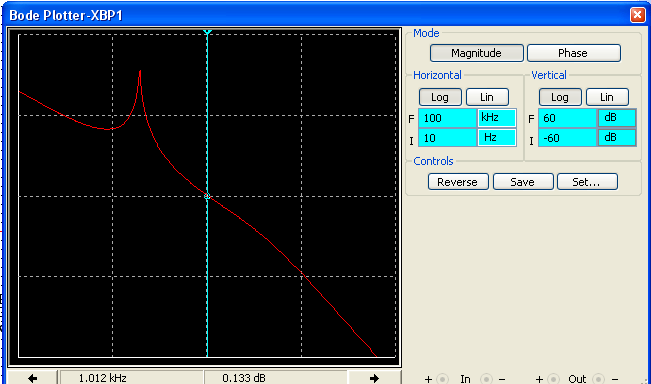Click the cursor intersection marker on curve

point(207,196)
